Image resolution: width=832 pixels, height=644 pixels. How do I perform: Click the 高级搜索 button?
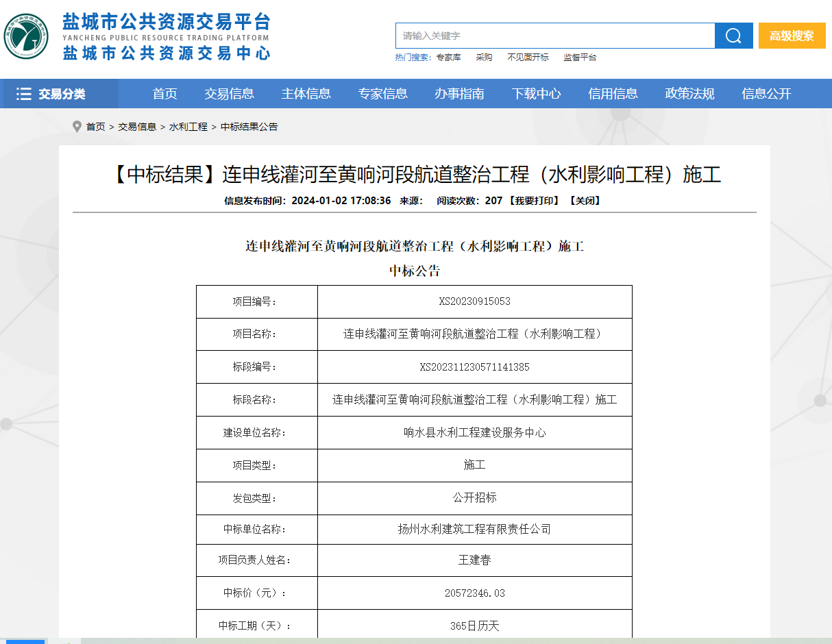point(792,36)
